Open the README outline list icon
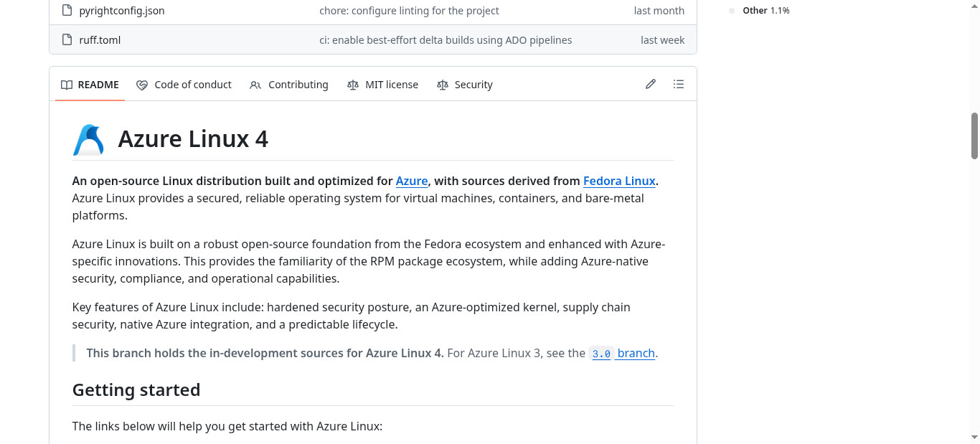 click(x=679, y=85)
